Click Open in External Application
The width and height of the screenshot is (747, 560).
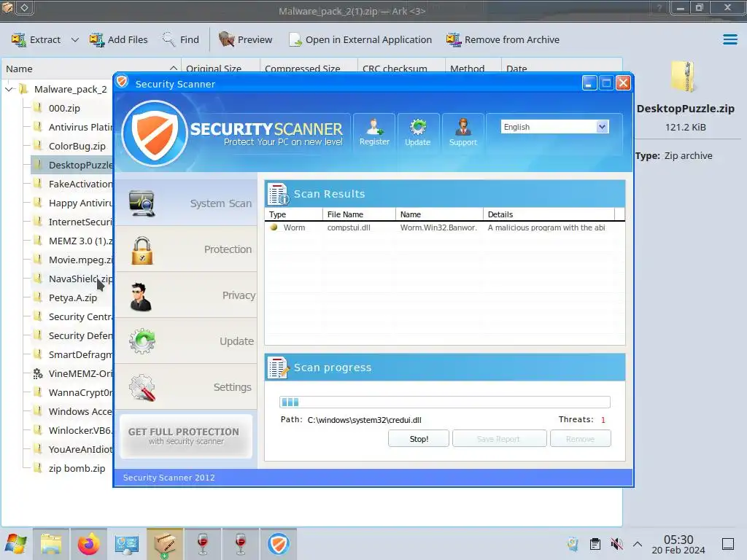360,39
